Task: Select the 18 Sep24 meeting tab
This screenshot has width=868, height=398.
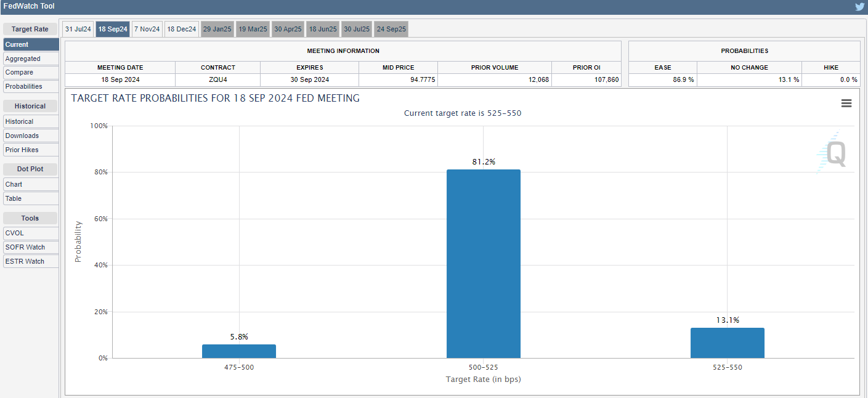Action: point(113,29)
